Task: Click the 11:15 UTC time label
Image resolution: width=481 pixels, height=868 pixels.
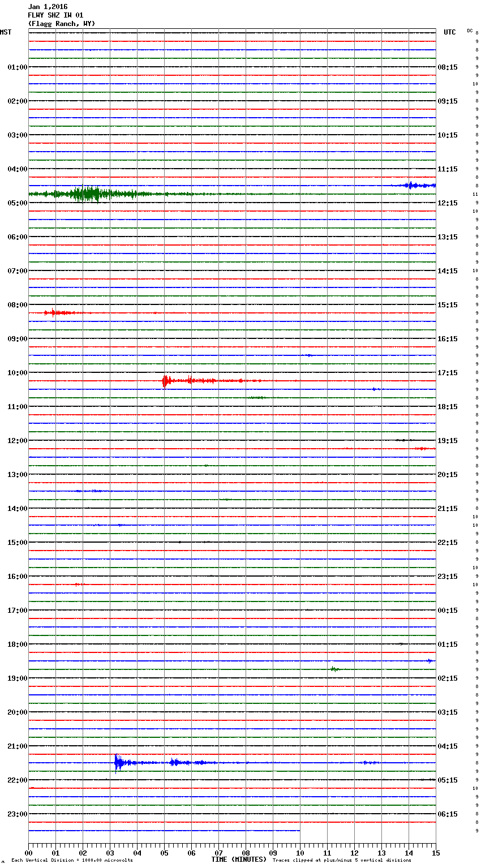Action: (x=448, y=169)
